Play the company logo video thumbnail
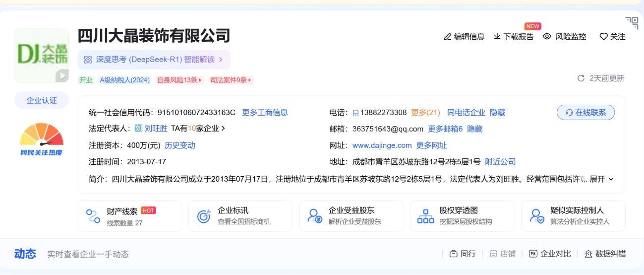The image size is (644, 275). tap(62, 75)
